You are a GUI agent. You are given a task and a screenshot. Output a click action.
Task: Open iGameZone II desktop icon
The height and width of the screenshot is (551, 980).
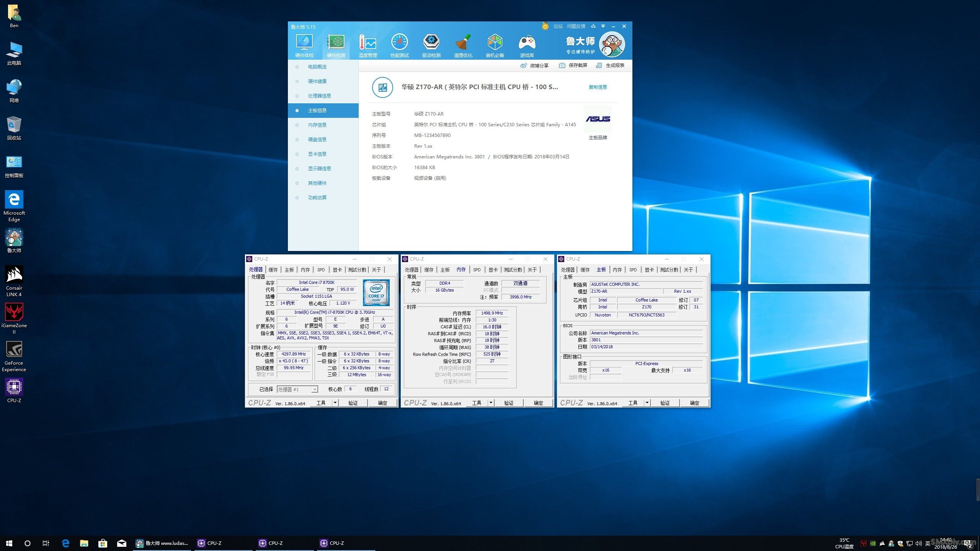14,319
